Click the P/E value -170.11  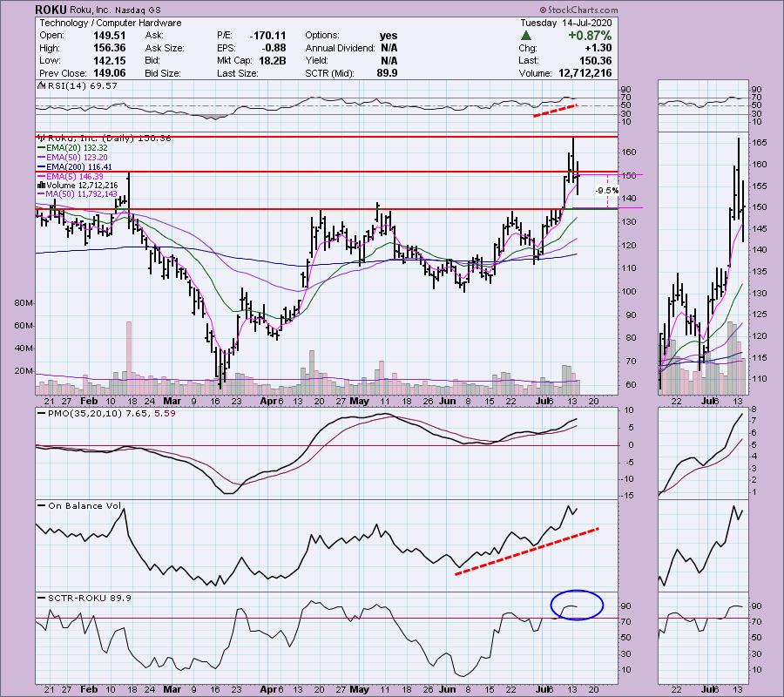click(267, 36)
